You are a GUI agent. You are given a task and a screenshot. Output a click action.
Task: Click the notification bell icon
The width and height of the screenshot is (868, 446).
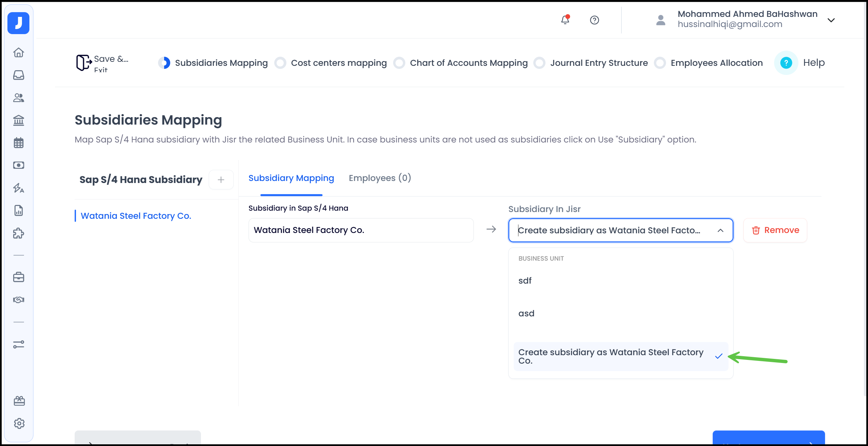pos(565,20)
